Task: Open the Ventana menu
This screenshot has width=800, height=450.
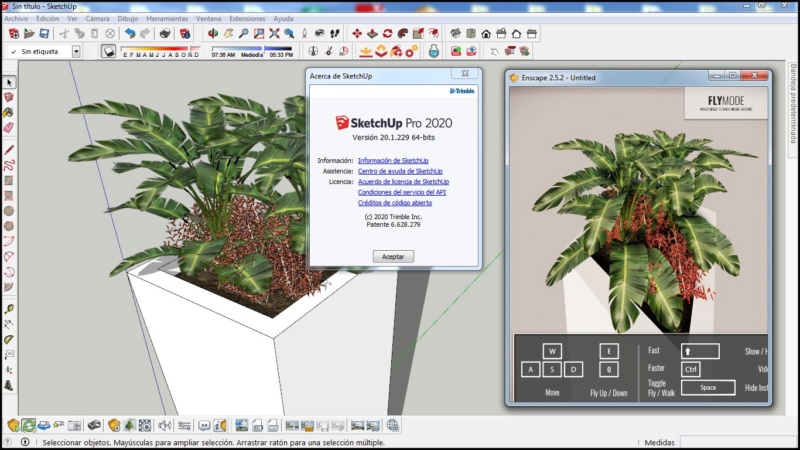Action: 209,18
